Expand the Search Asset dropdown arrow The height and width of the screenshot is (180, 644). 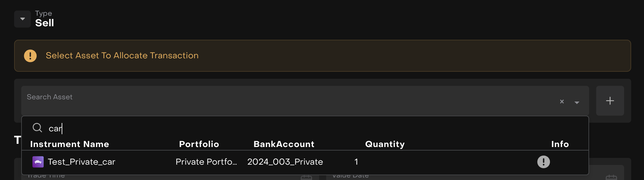[x=577, y=102]
